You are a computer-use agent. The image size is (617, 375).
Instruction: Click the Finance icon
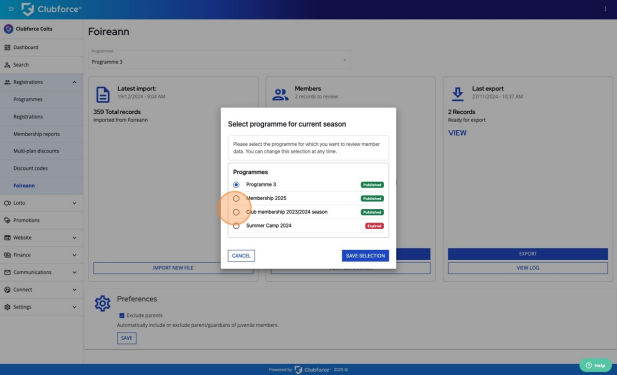(7, 255)
